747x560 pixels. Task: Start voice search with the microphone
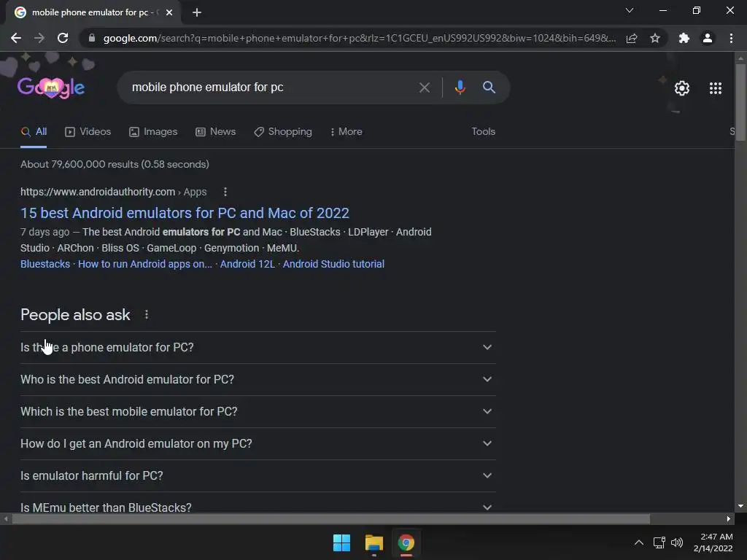460,87
